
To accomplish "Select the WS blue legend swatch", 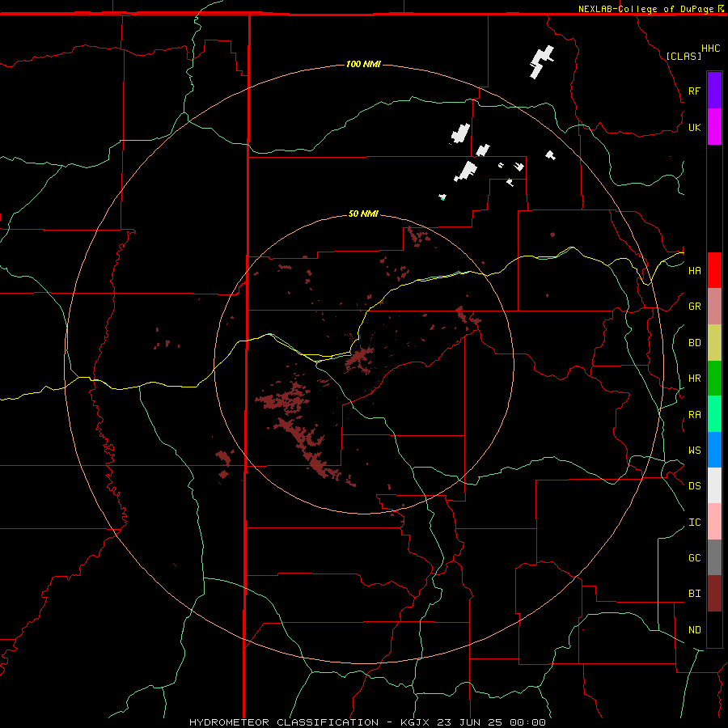I will (x=714, y=450).
